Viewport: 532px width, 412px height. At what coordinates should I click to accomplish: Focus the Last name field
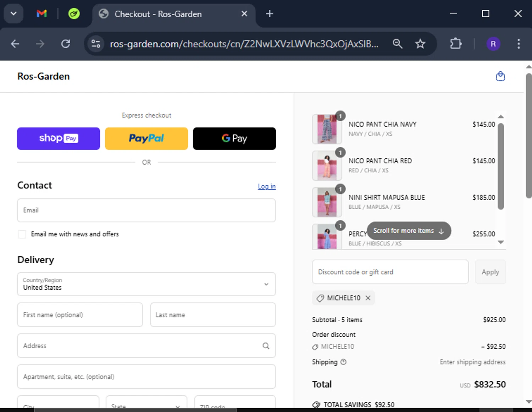point(213,315)
